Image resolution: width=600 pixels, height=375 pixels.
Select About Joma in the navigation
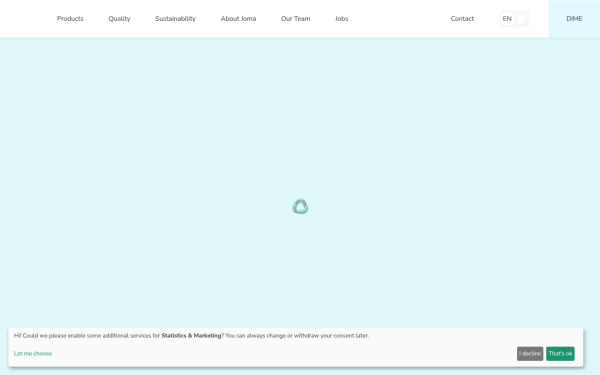point(238,19)
